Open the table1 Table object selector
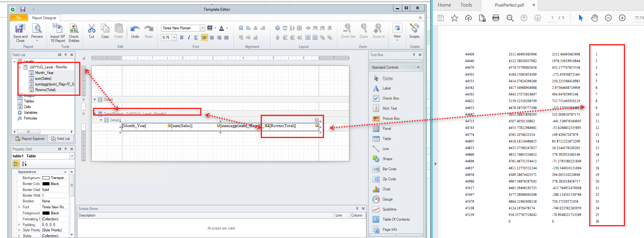Screen dimensions: 644x238 [72, 156]
